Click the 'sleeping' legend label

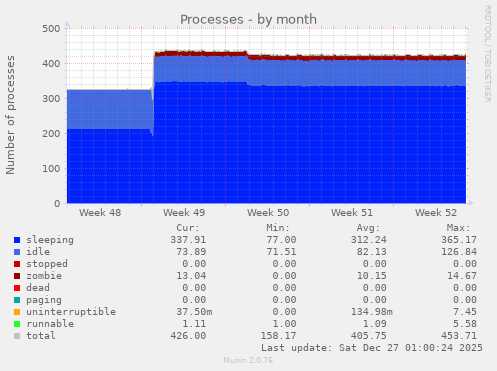pos(50,240)
